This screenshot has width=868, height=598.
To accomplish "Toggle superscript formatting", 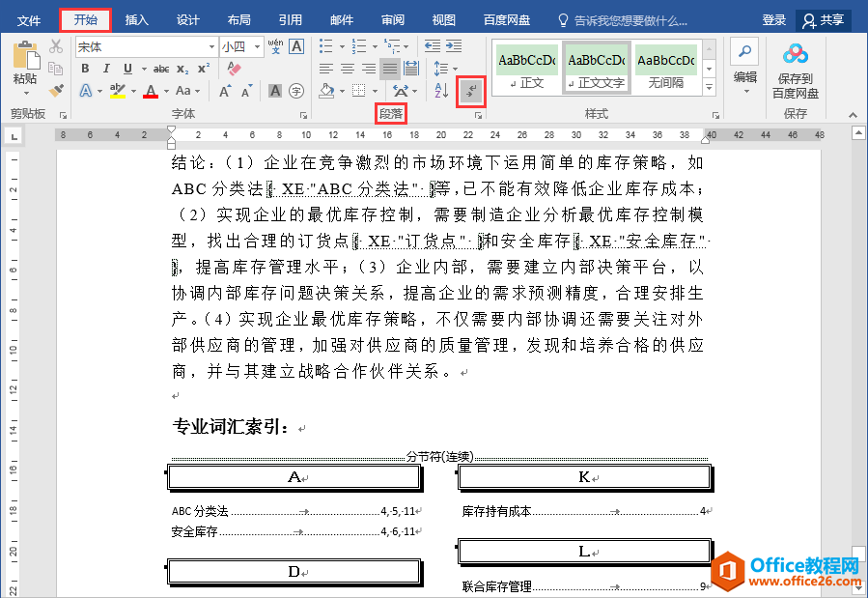I will click(204, 69).
